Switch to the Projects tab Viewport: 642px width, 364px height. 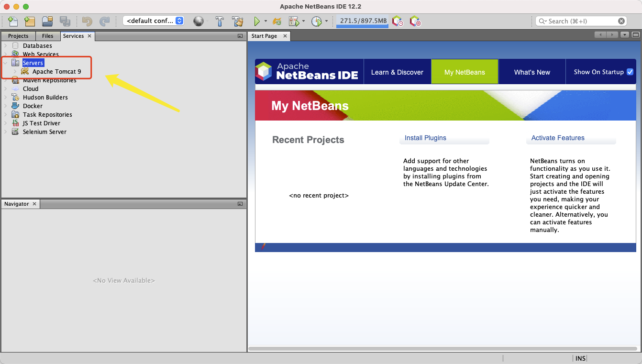coord(18,36)
